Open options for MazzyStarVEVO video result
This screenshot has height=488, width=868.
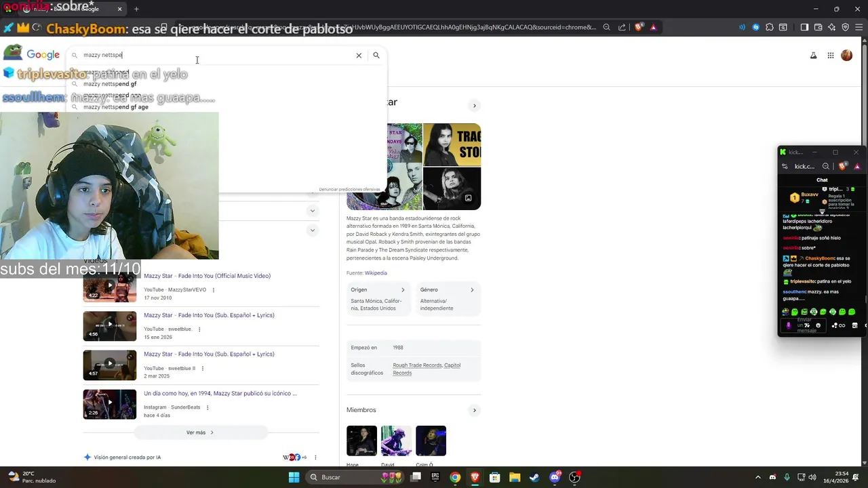pos(214,290)
